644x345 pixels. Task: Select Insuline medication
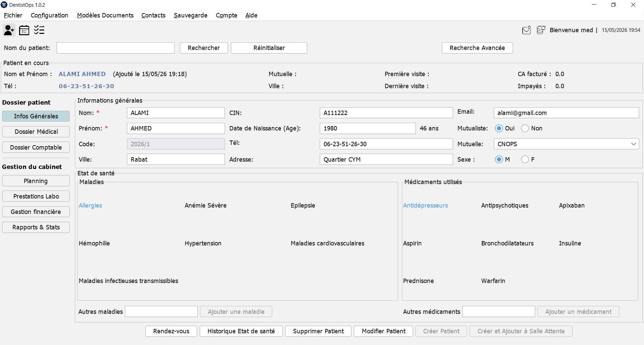point(570,243)
